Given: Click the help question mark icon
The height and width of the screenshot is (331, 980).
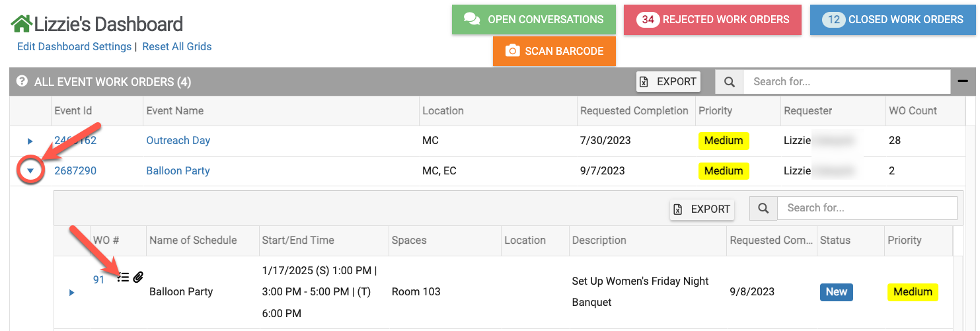Looking at the screenshot, I should click(22, 82).
